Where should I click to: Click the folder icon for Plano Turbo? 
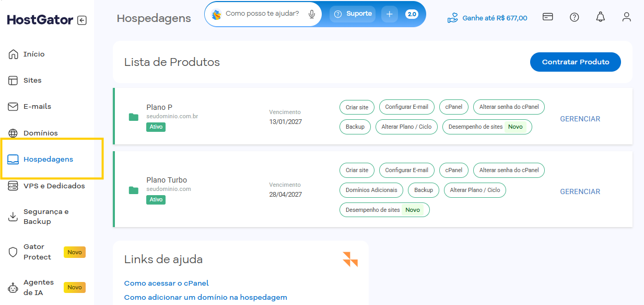point(134,190)
